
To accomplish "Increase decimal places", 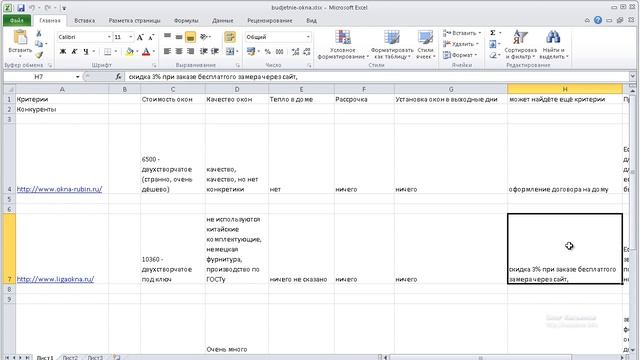I will pyautogui.click(x=295, y=51).
